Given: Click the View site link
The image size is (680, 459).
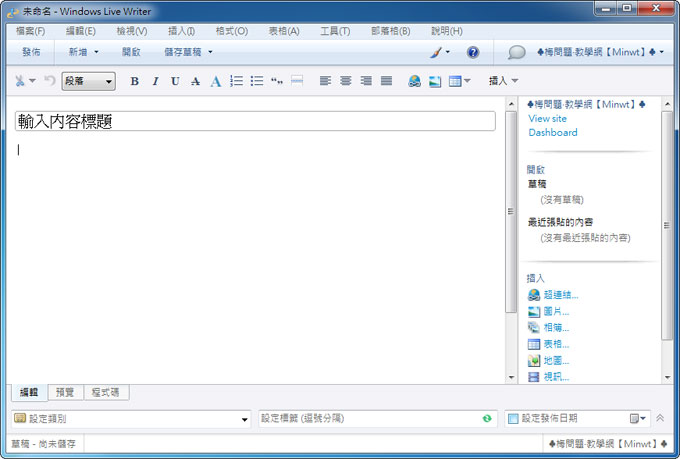Looking at the screenshot, I should tap(547, 118).
